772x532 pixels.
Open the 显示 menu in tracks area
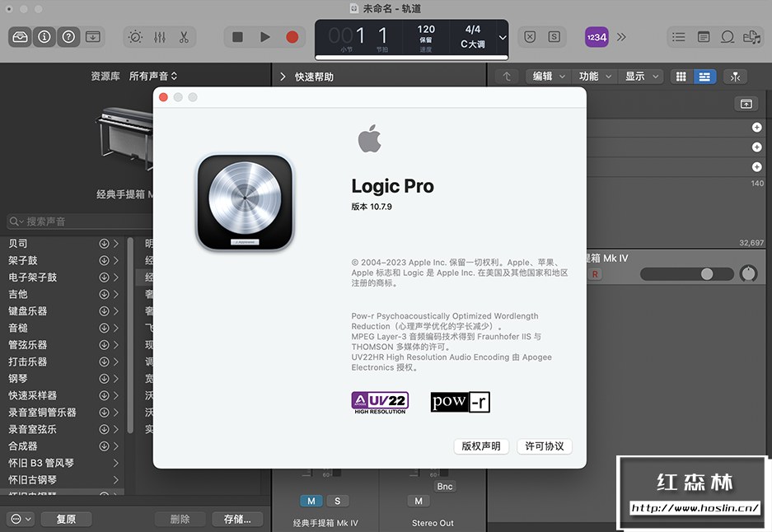(641, 77)
